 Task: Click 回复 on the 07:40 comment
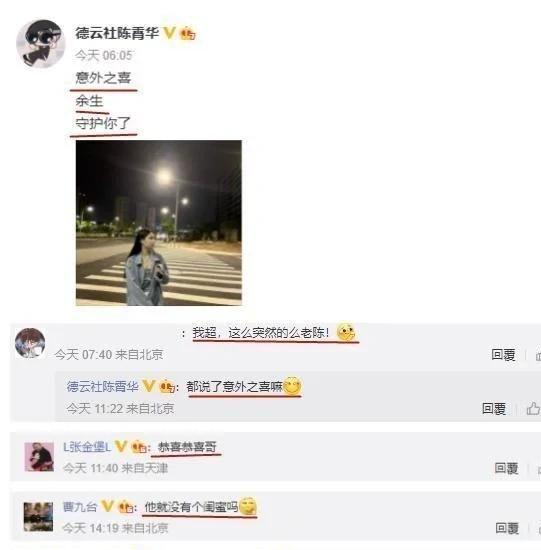503,355
